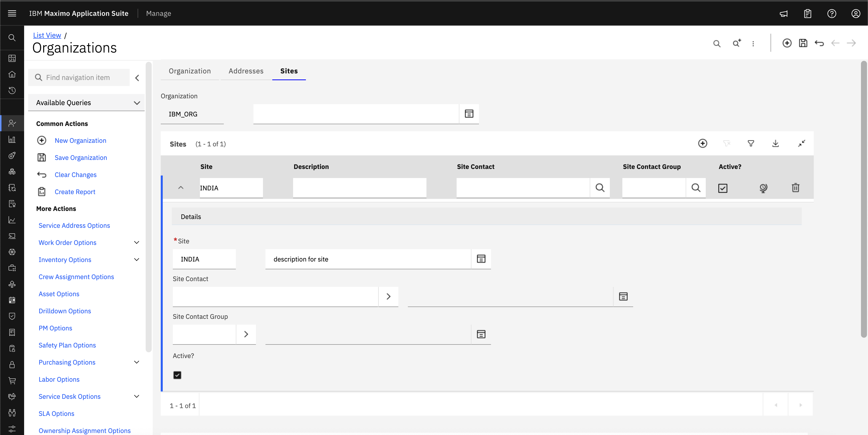
Task: Open the hamburger navigation menu
Action: [12, 13]
